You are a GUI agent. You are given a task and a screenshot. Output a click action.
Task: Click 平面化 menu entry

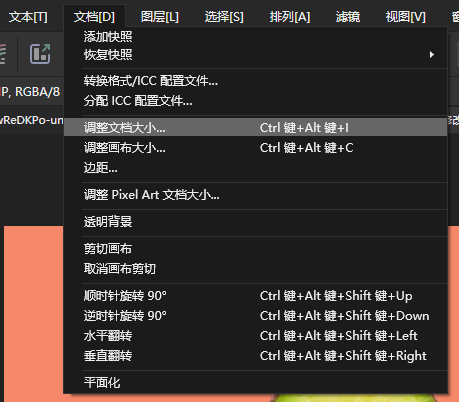pyautogui.click(x=255, y=383)
